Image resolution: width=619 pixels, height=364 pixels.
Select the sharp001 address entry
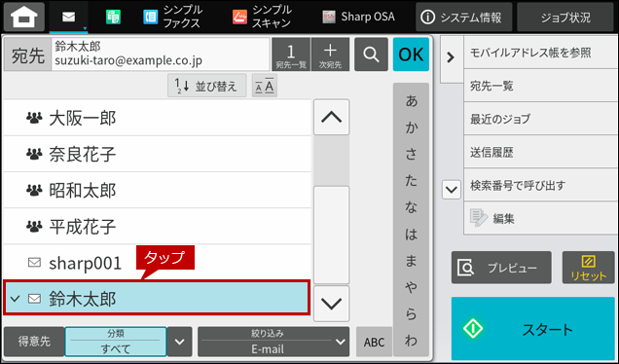click(157, 263)
